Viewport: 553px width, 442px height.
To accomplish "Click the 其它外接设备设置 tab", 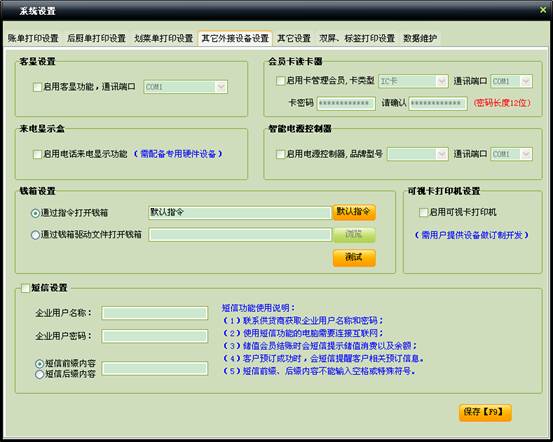I will point(235,38).
